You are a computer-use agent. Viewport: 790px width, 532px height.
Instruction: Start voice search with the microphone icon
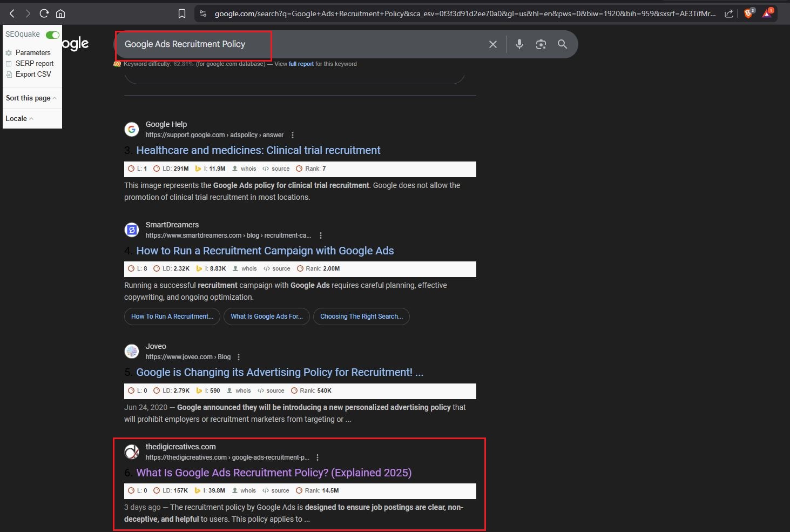pyautogui.click(x=519, y=44)
